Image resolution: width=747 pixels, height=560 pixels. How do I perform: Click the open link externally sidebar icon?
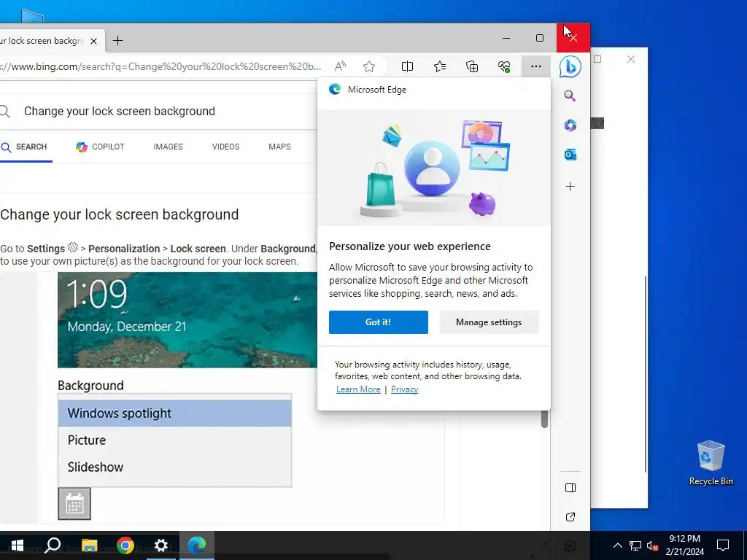point(570,517)
